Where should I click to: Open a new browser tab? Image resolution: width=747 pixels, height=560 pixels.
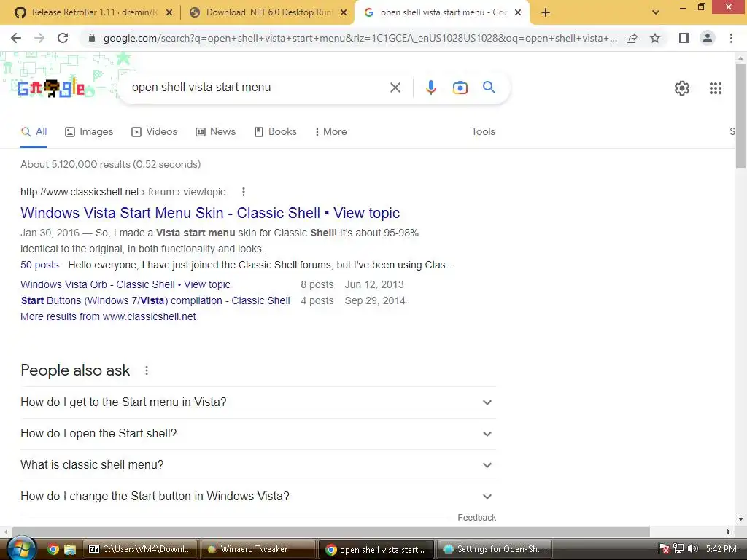[x=546, y=13]
